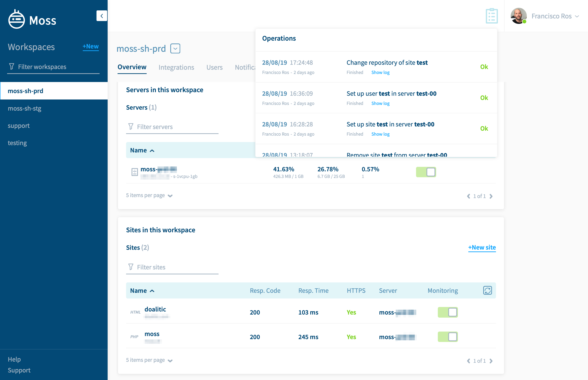Show log for Change repository operation
This screenshot has height=380, width=588.
click(x=380, y=72)
